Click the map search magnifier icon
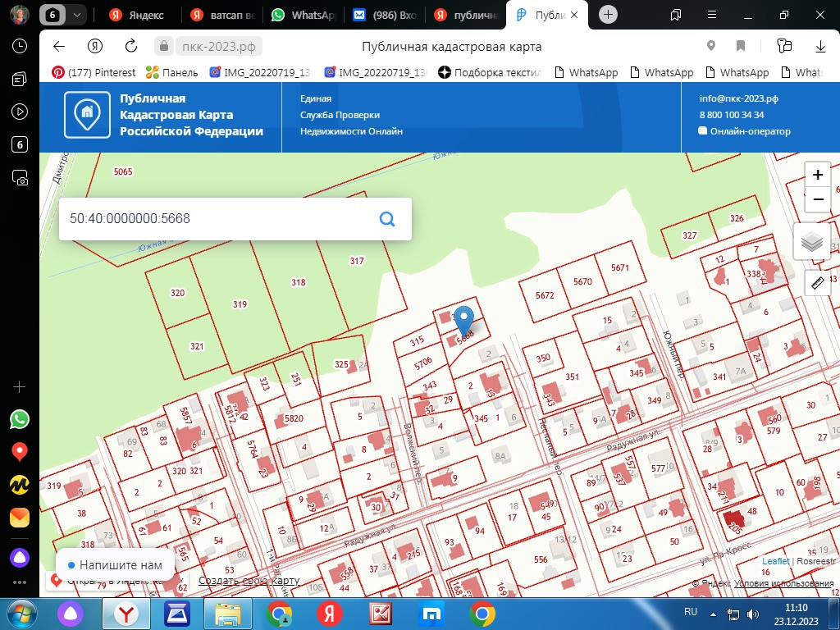840x630 pixels. 387,218
